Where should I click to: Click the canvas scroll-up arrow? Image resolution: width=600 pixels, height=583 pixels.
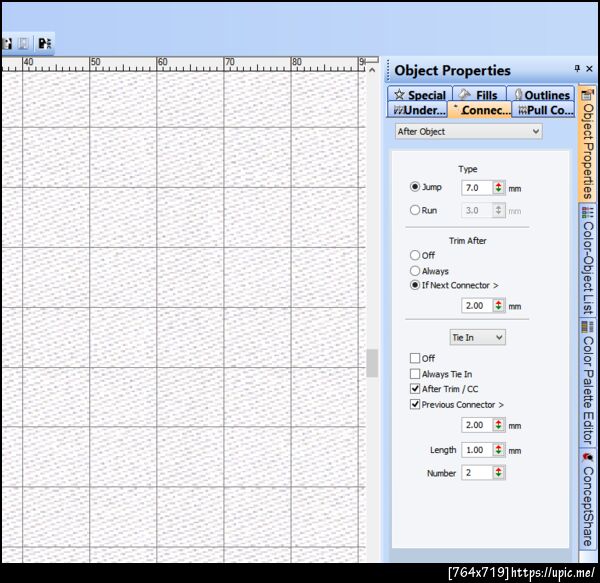pyautogui.click(x=372, y=70)
